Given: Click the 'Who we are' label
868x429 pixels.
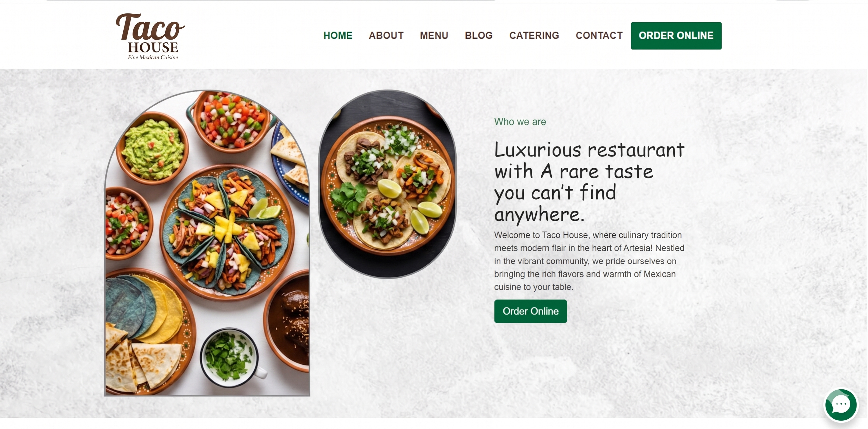Looking at the screenshot, I should (x=520, y=122).
